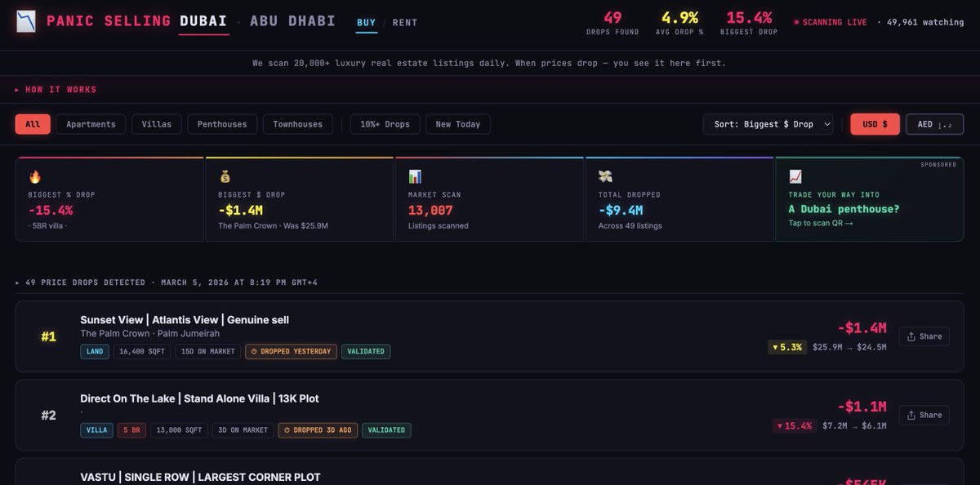The height and width of the screenshot is (485, 980).
Task: Click Tap to scan QR link
Action: 821,223
